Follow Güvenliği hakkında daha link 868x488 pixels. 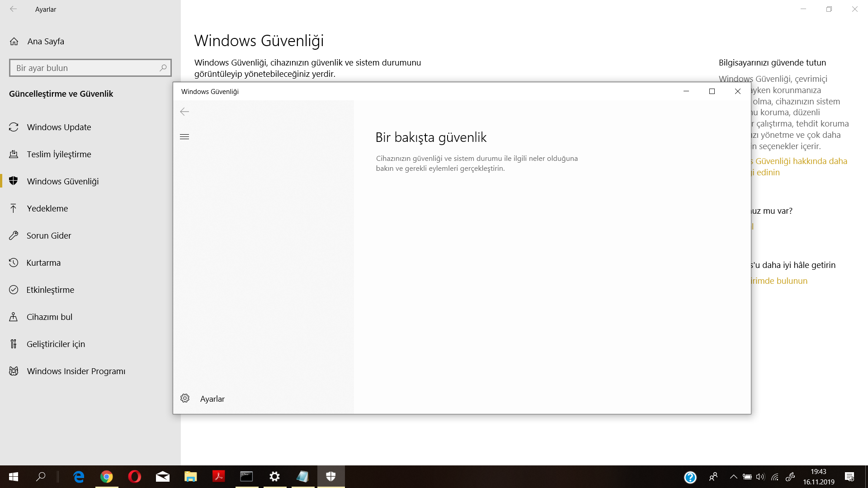pyautogui.click(x=799, y=167)
